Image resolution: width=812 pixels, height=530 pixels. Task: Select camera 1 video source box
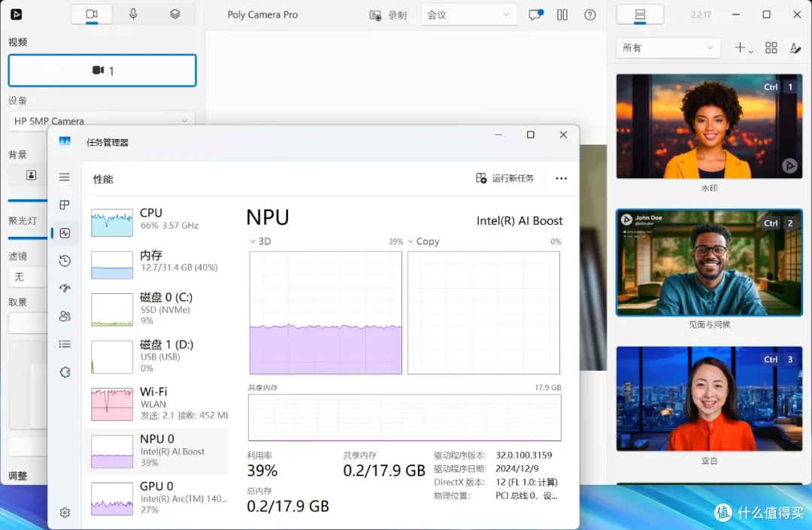click(102, 71)
